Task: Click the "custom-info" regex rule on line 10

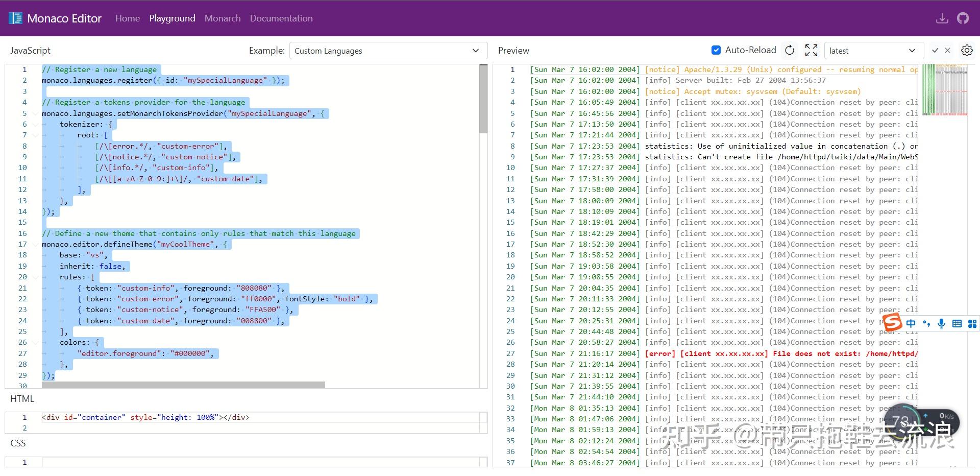Action: point(157,168)
